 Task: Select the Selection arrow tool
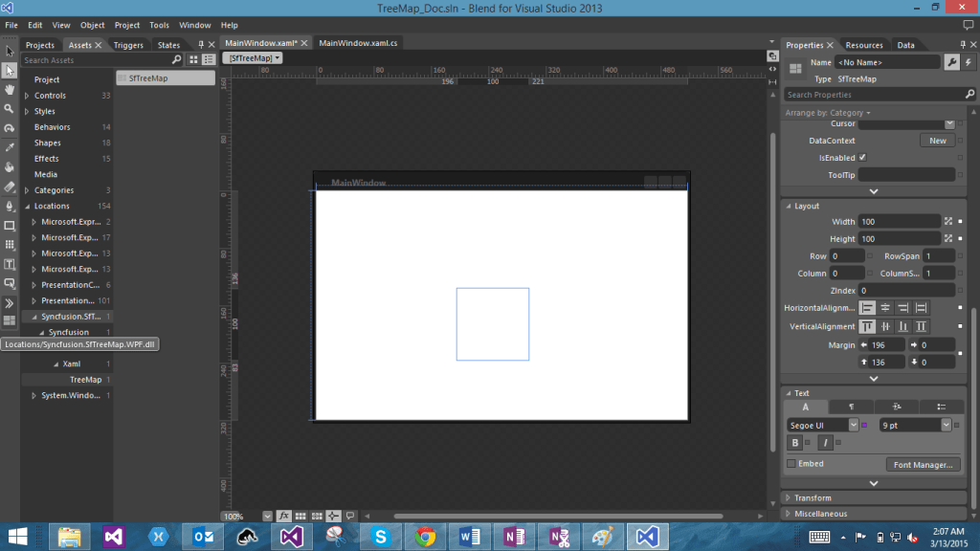tap(10, 52)
